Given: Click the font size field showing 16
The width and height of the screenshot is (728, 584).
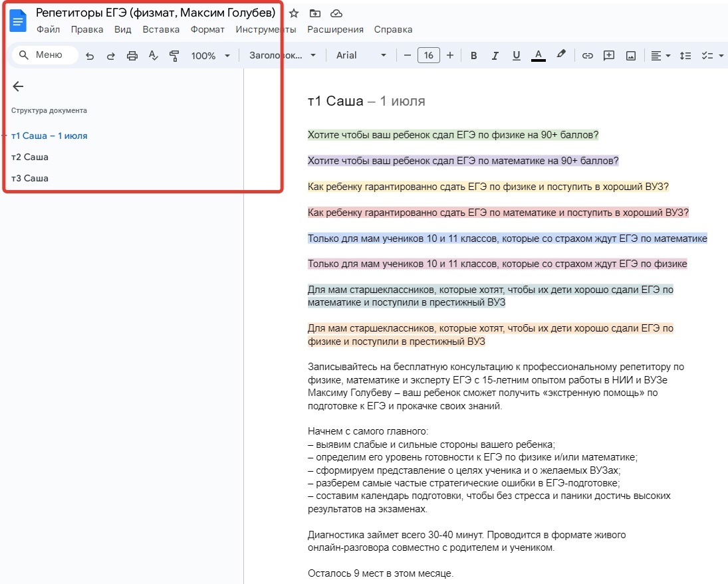Looking at the screenshot, I should point(429,56).
